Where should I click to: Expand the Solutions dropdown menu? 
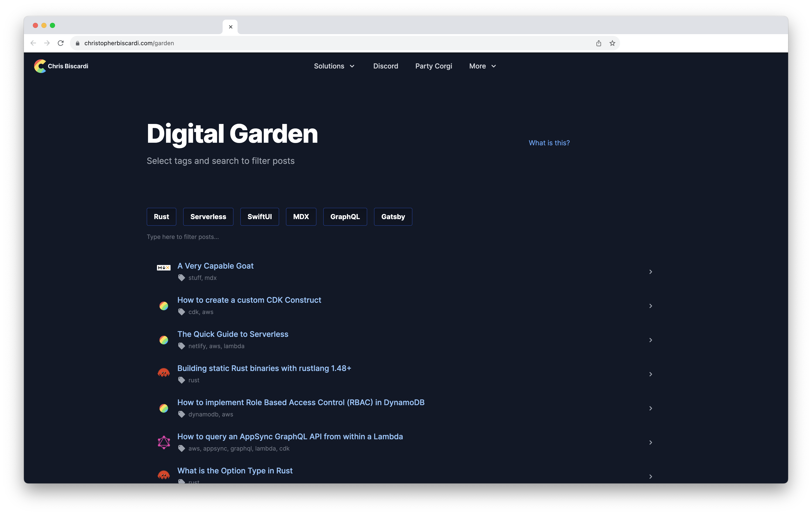(334, 66)
